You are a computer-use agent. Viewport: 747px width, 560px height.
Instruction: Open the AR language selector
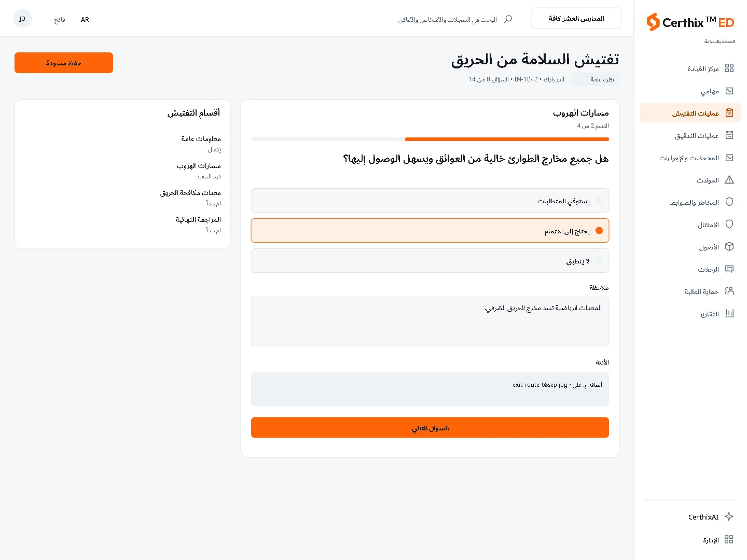point(85,20)
